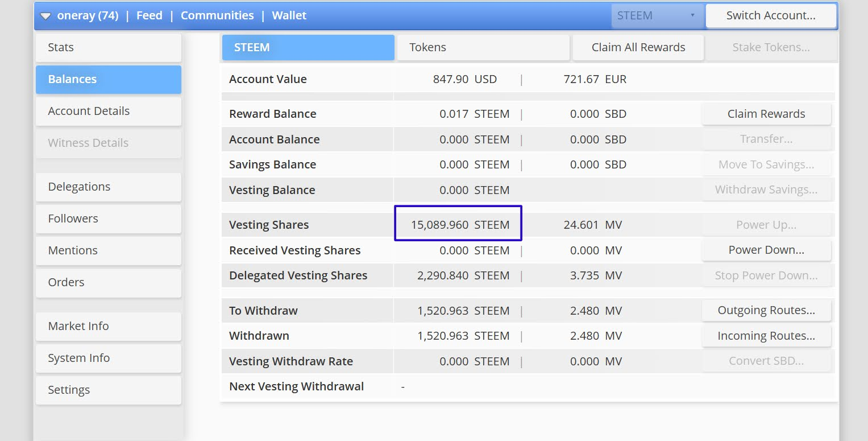Go to Settings in the sidebar

click(x=109, y=390)
